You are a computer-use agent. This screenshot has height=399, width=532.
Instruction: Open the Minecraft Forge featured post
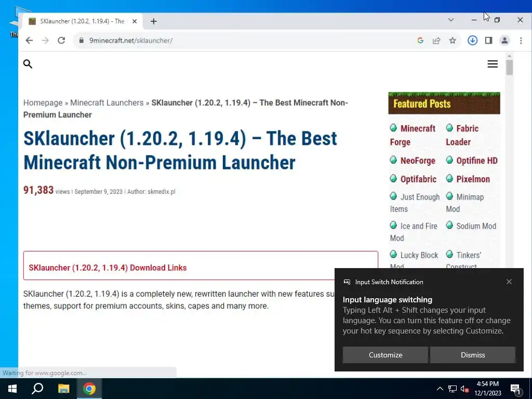413,135
